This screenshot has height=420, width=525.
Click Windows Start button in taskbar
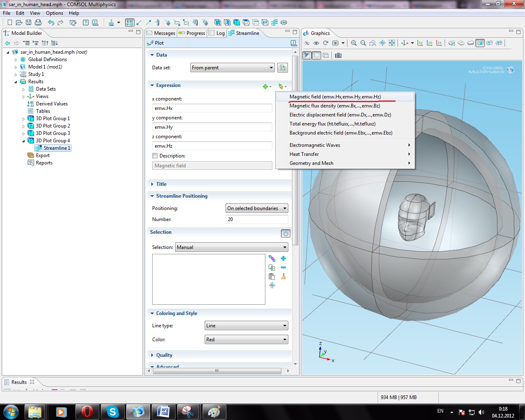click(x=11, y=411)
